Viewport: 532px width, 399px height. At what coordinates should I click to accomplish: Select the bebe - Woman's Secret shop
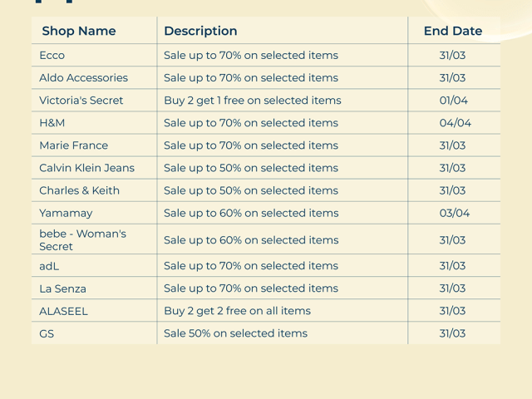click(82, 239)
